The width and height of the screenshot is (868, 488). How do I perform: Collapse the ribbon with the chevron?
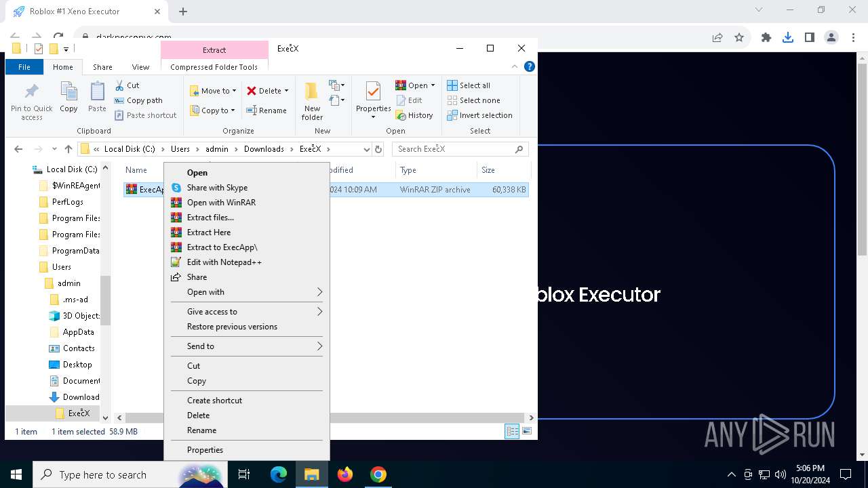(515, 66)
